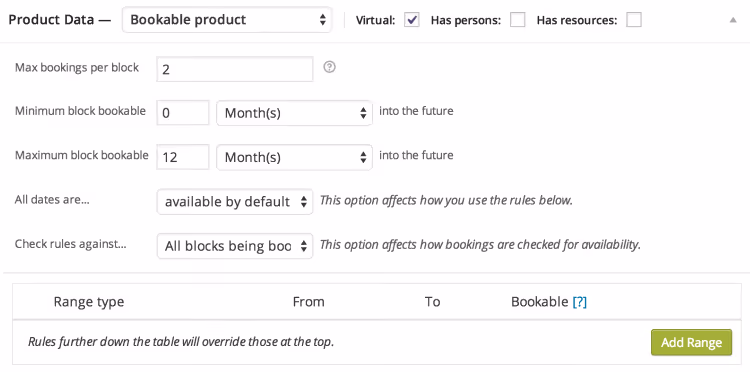Enable the Has persons checkbox
Viewport: 750px width, 372px height.
[x=518, y=20]
